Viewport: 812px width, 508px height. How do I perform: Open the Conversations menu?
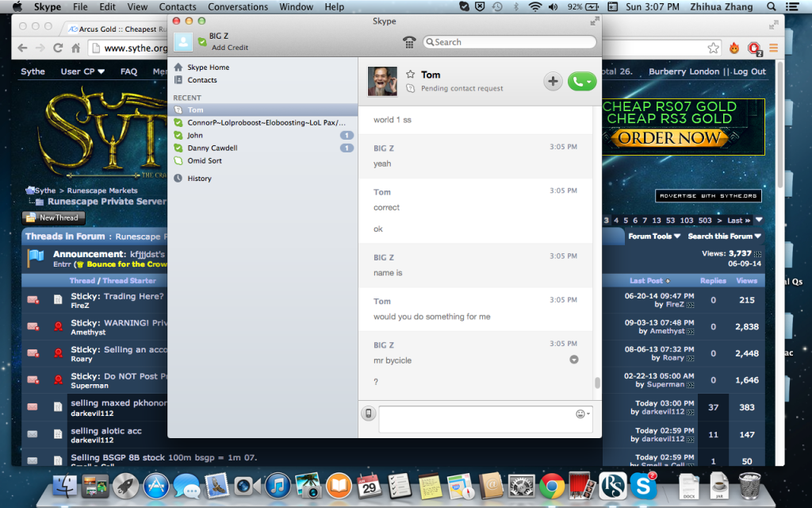tap(238, 6)
